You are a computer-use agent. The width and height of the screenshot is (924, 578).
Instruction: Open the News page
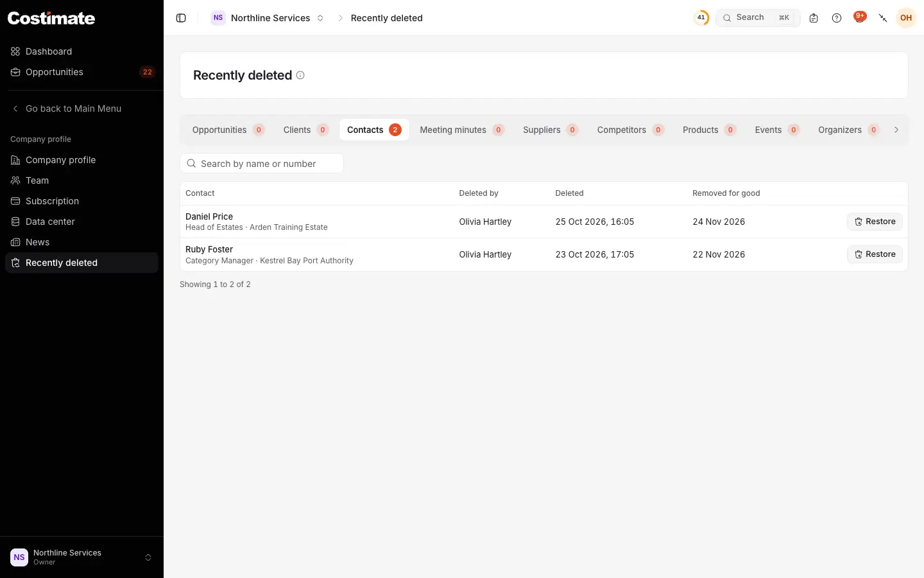[x=82, y=242]
